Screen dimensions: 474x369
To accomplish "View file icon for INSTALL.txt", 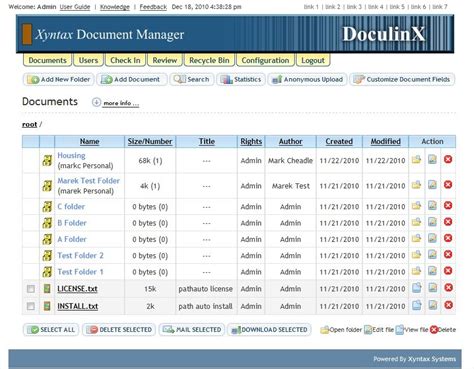I will (417, 305).
